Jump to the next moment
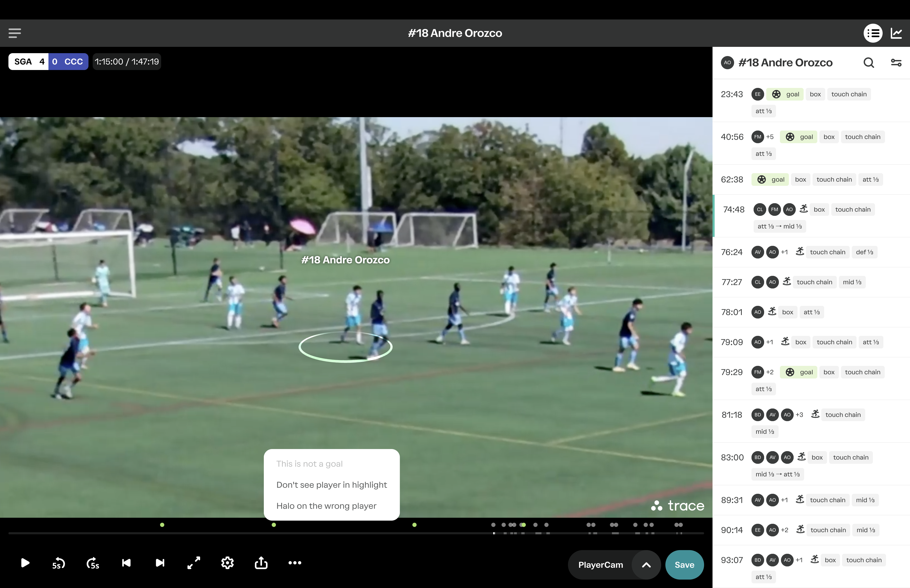 160,563
